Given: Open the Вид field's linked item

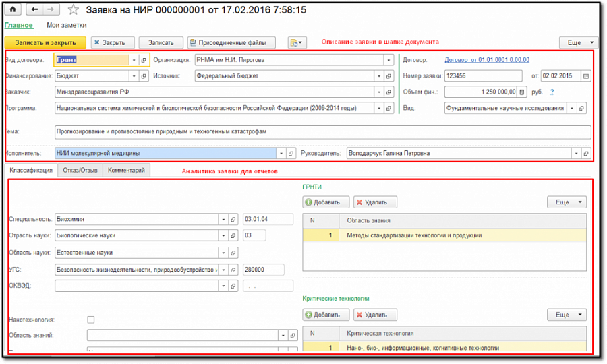Looking at the screenshot, I should pyautogui.click(x=581, y=109).
